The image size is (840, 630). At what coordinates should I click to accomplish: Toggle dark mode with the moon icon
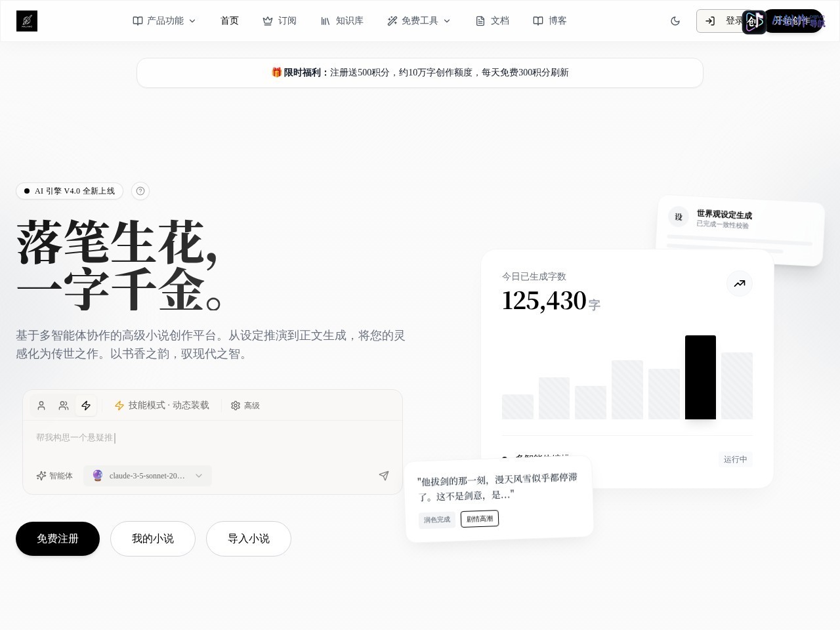tap(675, 21)
